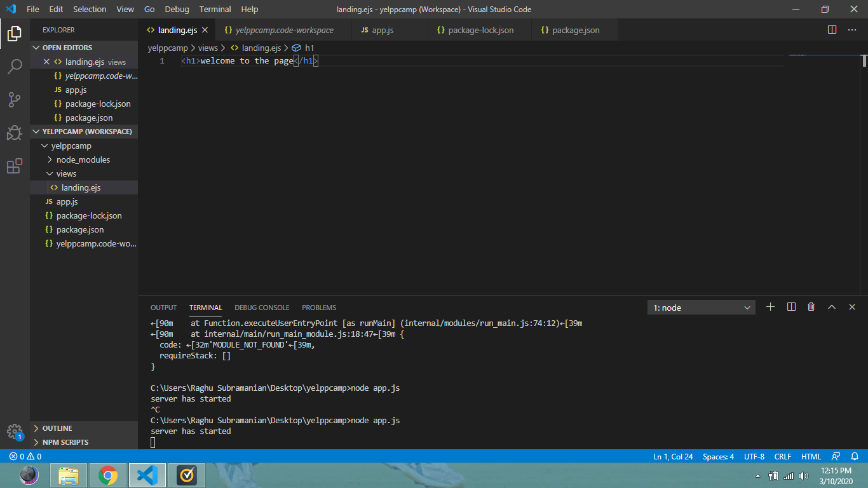
Task: Open the Terminal menu
Action: pyautogui.click(x=215, y=9)
